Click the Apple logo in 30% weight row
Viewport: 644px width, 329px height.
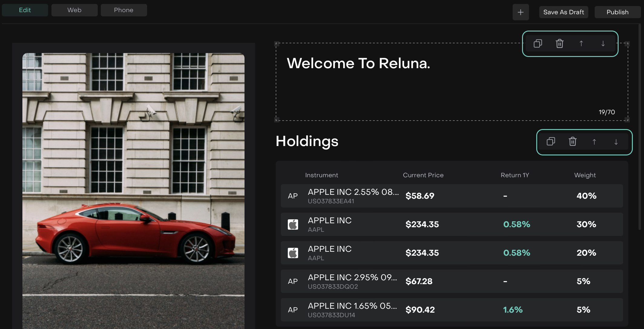pos(293,224)
